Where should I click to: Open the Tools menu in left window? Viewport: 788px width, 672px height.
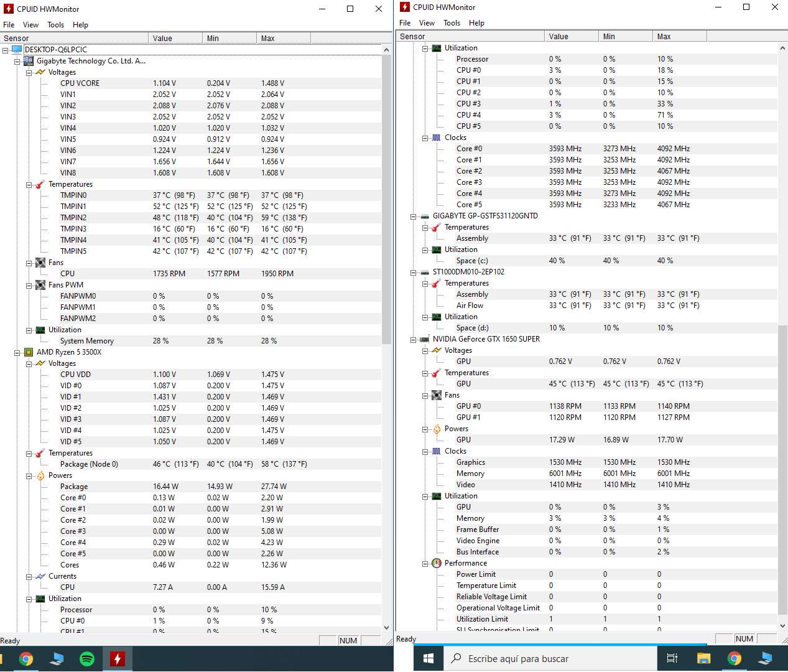tap(55, 25)
